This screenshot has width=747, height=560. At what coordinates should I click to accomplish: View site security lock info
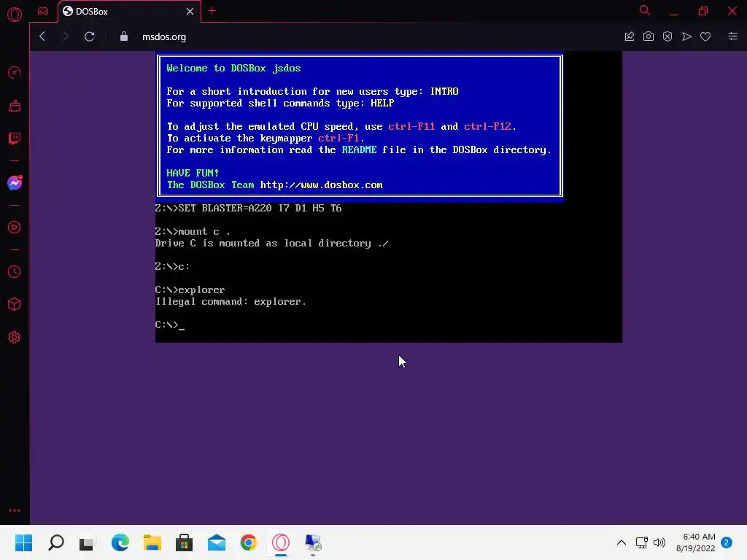click(124, 36)
